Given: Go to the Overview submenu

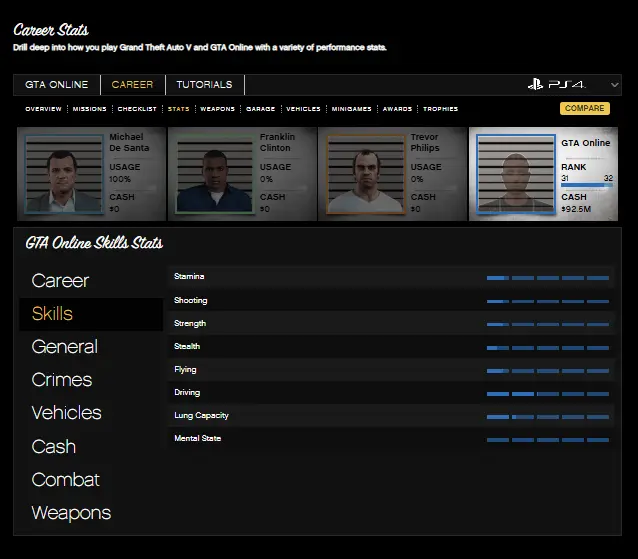Looking at the screenshot, I should (x=43, y=109).
